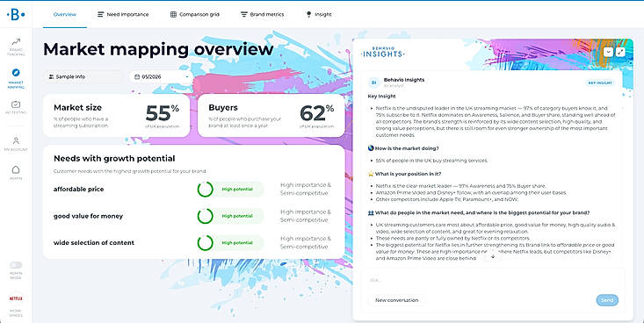Click the High potential badge for good value for money
The width and height of the screenshot is (644, 323).
[x=237, y=216]
